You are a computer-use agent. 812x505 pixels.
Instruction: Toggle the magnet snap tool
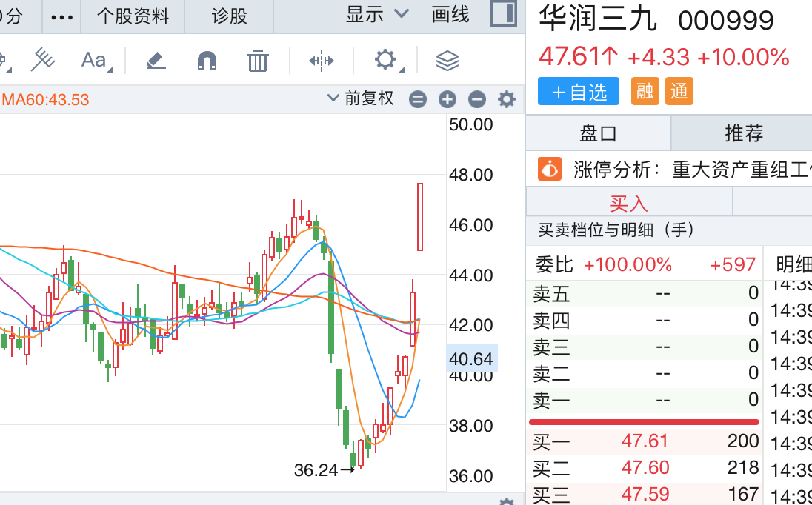(x=207, y=61)
